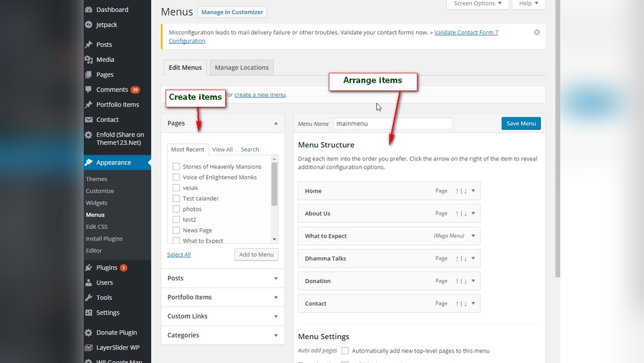Expand the Posts metabox
644x363 pixels.
tap(276, 279)
